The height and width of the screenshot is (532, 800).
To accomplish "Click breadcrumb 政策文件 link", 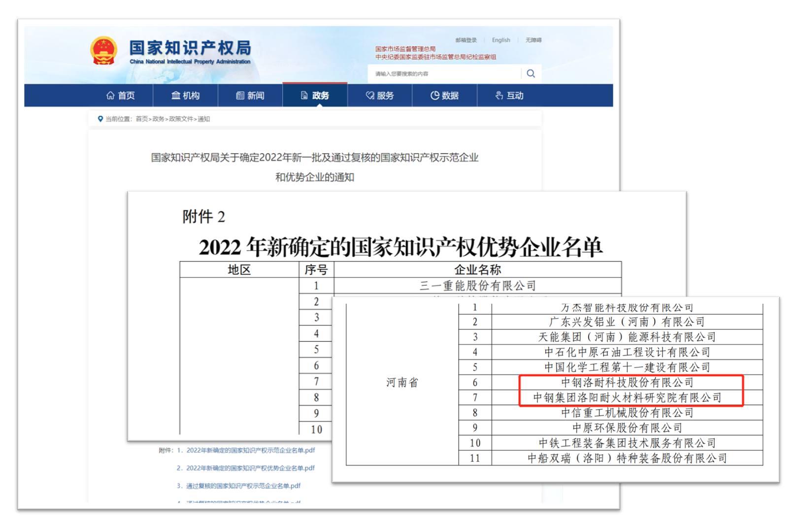I will (x=181, y=119).
